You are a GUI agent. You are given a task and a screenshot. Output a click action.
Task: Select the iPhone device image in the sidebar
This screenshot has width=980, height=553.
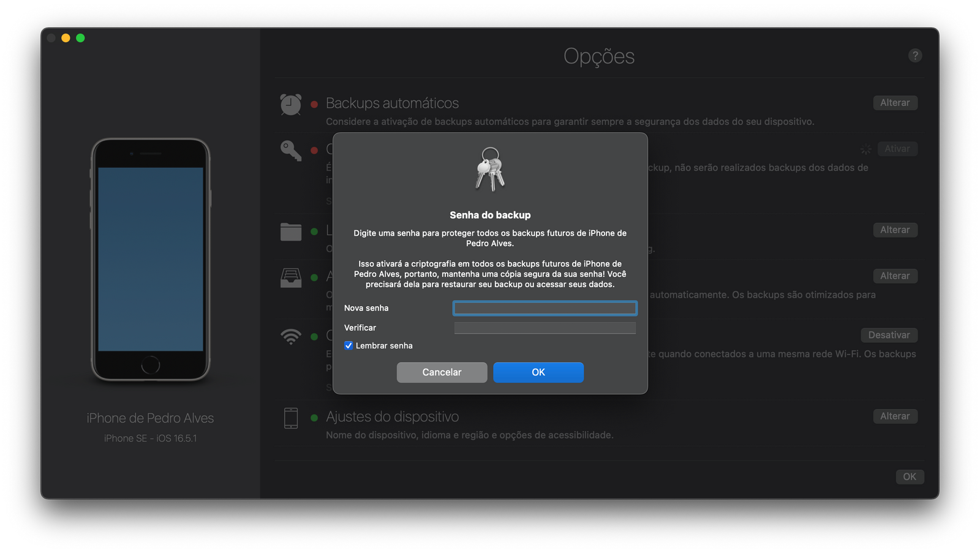[x=151, y=260]
